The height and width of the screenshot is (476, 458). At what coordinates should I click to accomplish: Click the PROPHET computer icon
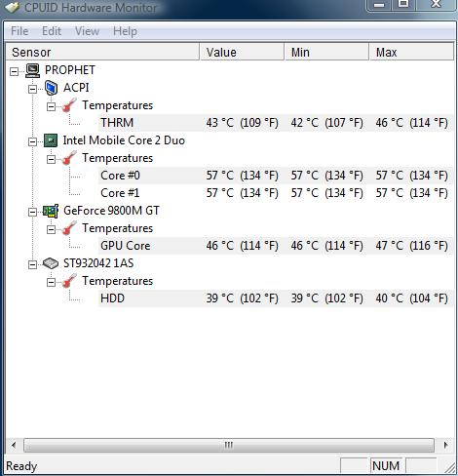33,70
